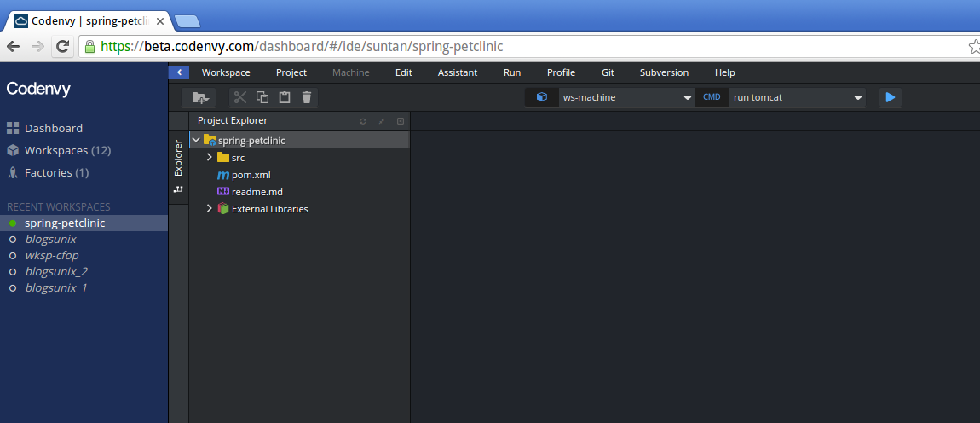The image size is (980, 423).
Task: Refresh the Project Explorer panel
Action: [363, 121]
